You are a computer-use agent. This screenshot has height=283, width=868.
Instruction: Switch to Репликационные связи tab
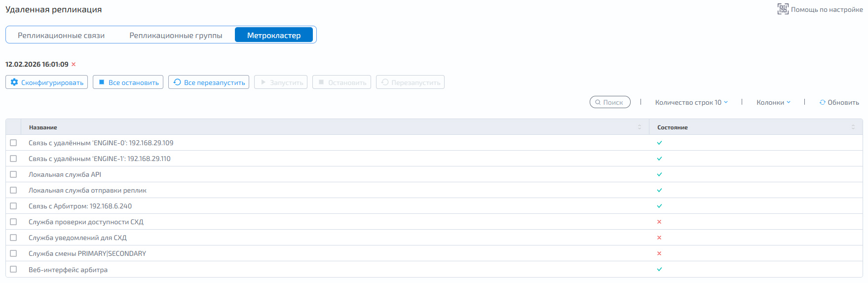tap(61, 35)
